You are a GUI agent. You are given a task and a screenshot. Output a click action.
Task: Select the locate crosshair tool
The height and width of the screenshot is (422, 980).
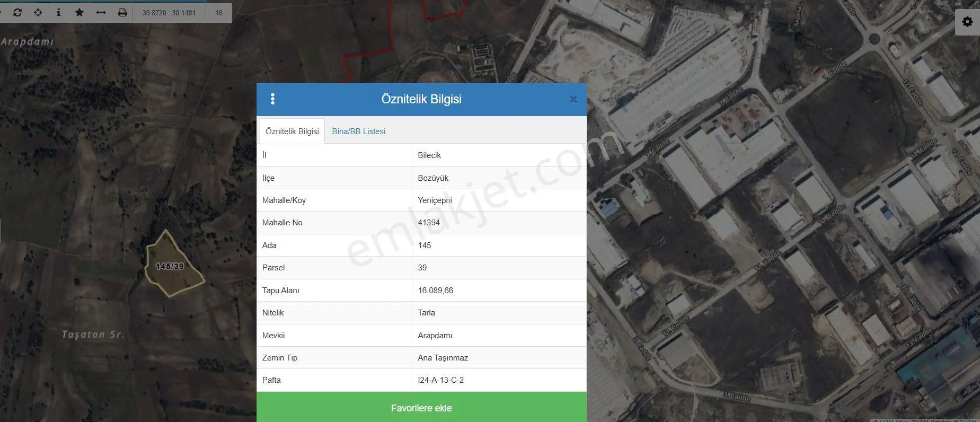38,12
